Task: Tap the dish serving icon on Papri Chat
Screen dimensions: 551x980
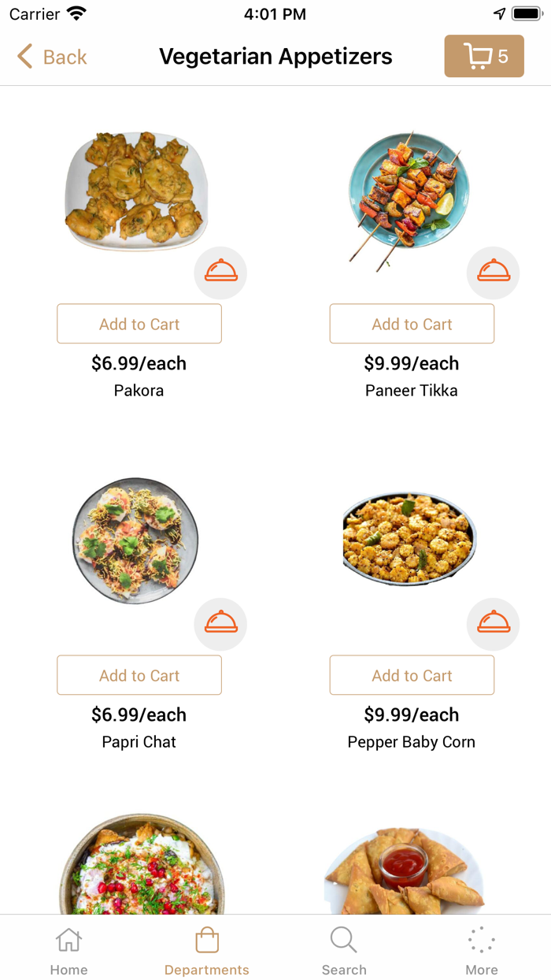Action: (x=220, y=623)
